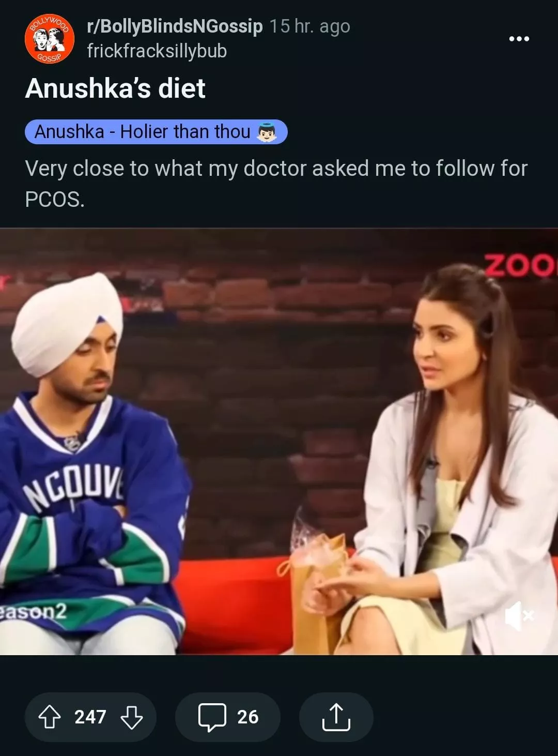This screenshot has height=756, width=558.
Task: Click the 247 vote score
Action: click(90, 717)
